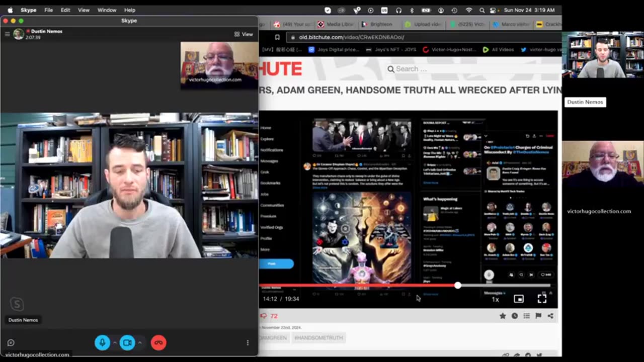Image resolution: width=644 pixels, height=362 pixels.
Task: Share the video with share icon
Action: pyautogui.click(x=550, y=316)
